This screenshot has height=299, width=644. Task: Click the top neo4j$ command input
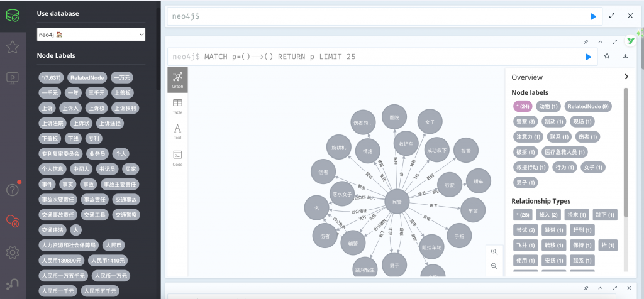click(377, 16)
